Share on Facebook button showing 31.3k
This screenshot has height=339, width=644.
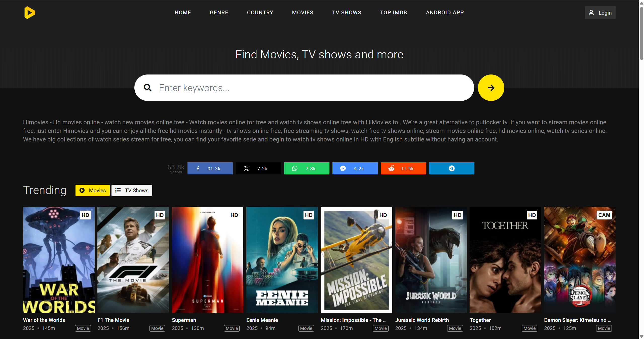point(210,168)
